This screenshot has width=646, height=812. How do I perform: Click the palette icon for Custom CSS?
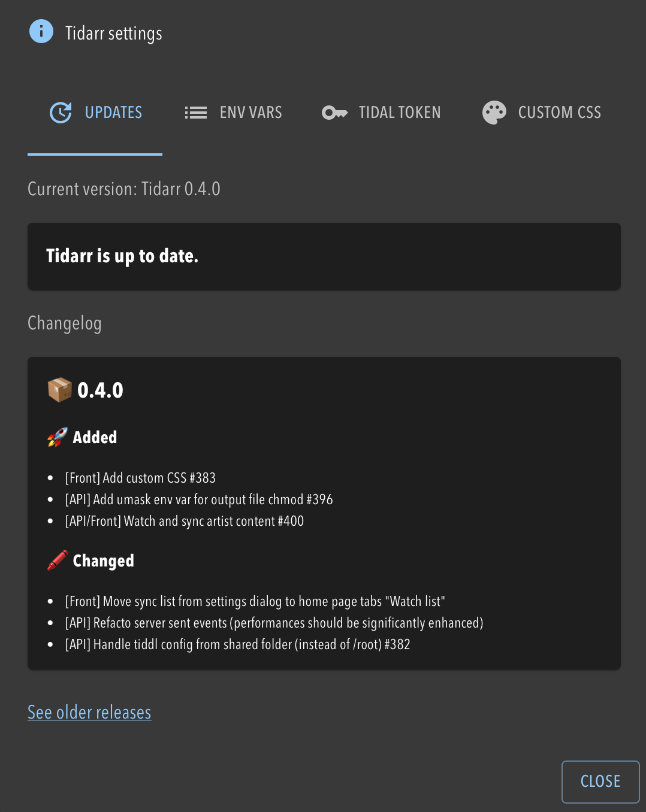pyautogui.click(x=494, y=113)
